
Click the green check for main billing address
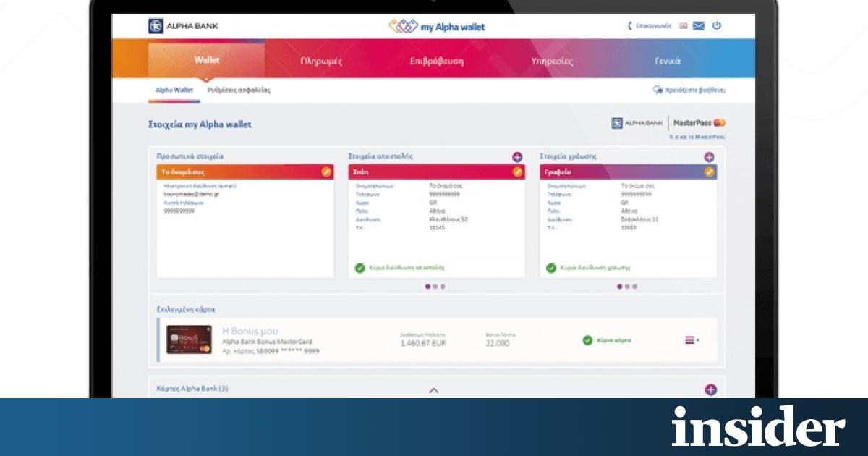(x=551, y=268)
